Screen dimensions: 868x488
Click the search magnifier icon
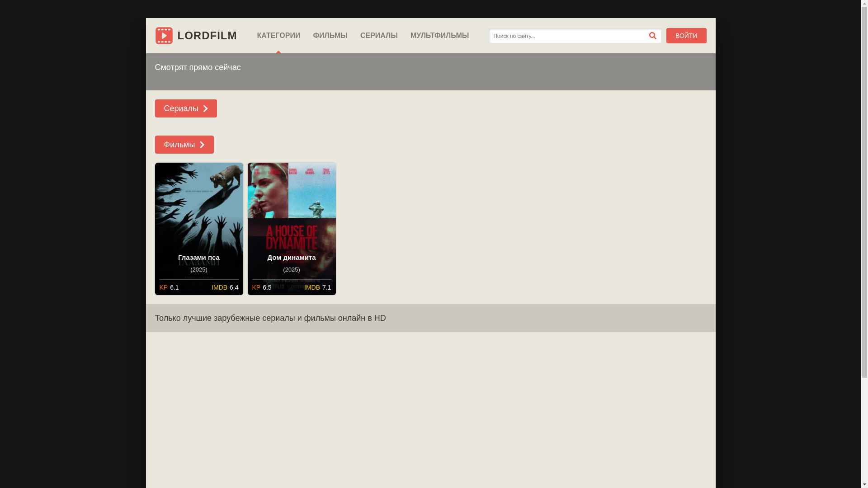point(652,36)
